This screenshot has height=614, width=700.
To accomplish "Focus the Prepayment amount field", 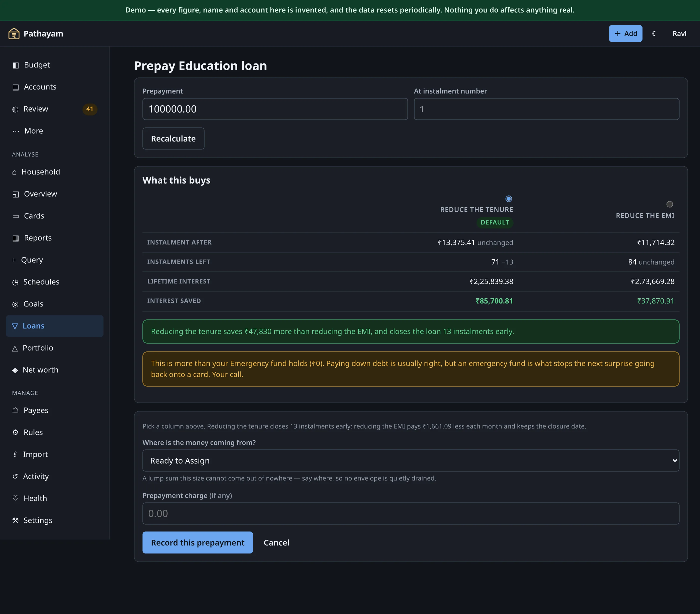I will point(275,109).
